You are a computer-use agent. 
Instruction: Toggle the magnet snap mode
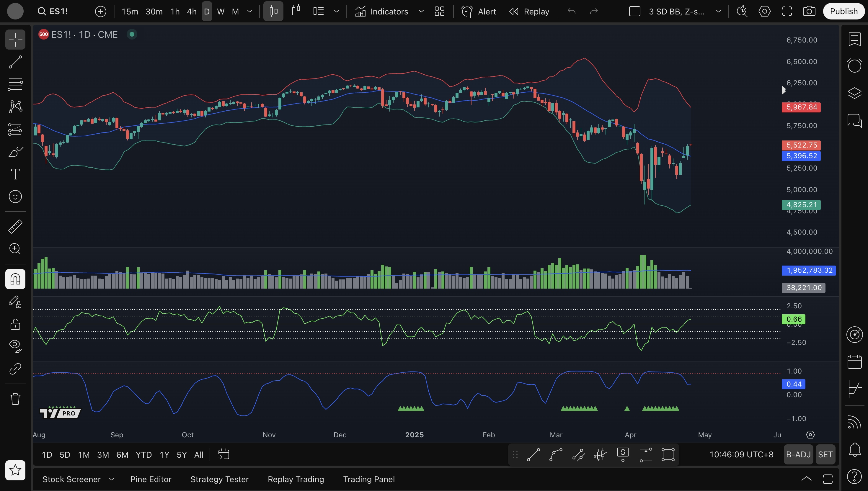(x=15, y=279)
